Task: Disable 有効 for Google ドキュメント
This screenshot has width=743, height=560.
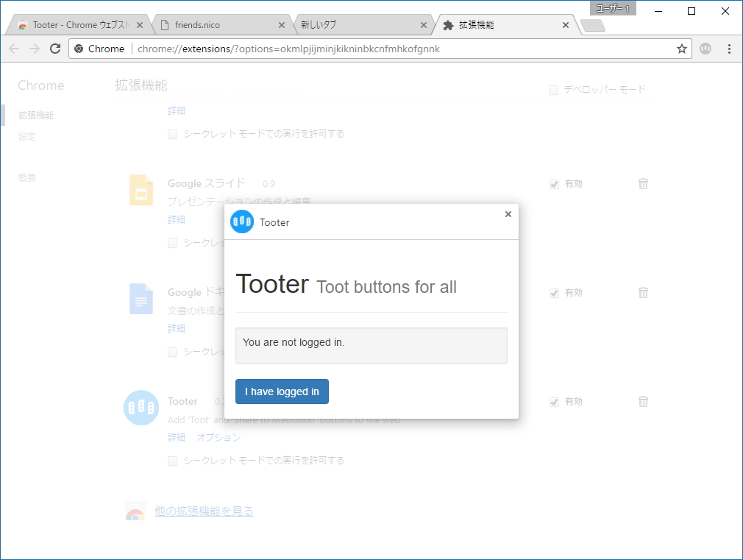Action: coord(554,293)
